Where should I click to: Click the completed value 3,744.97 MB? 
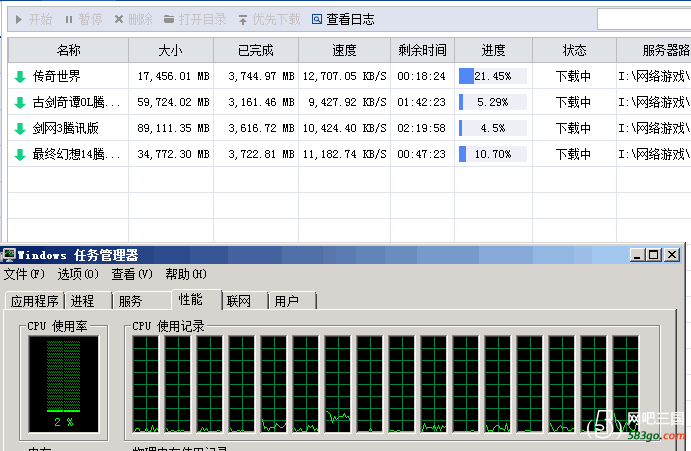coord(261,76)
